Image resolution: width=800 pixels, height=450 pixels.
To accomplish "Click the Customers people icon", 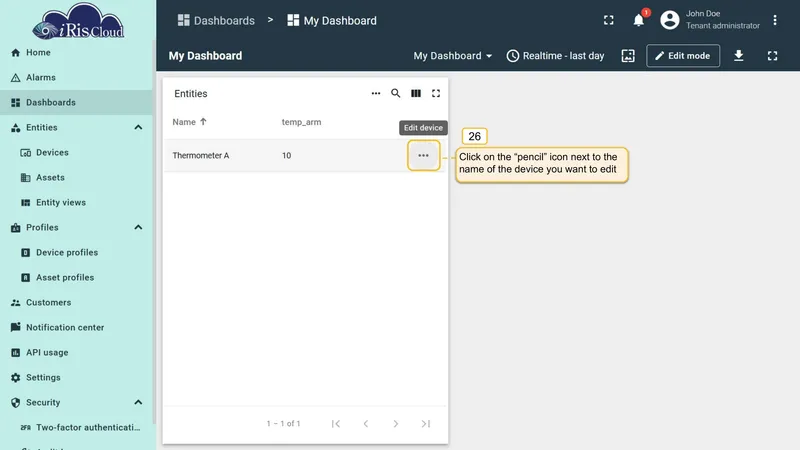I will [16, 303].
